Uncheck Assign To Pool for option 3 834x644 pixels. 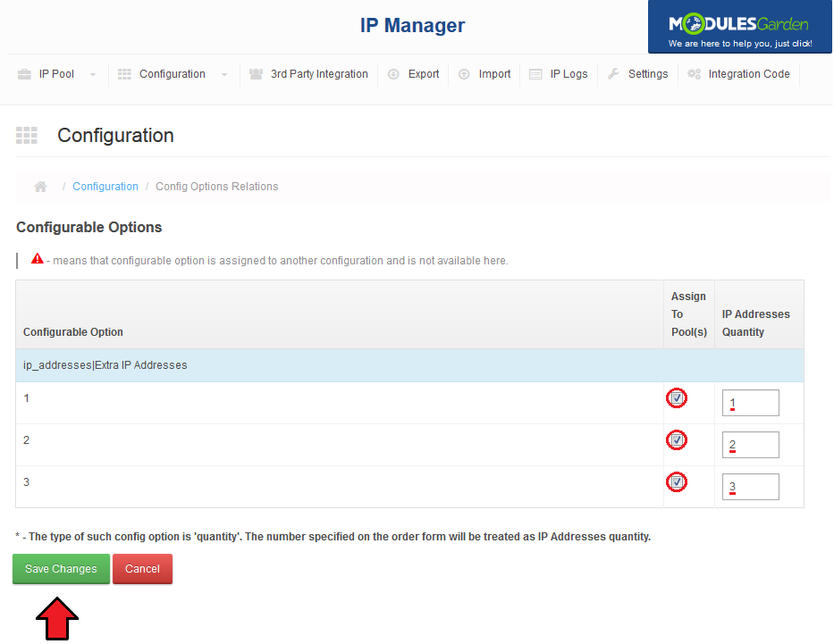pos(677,482)
